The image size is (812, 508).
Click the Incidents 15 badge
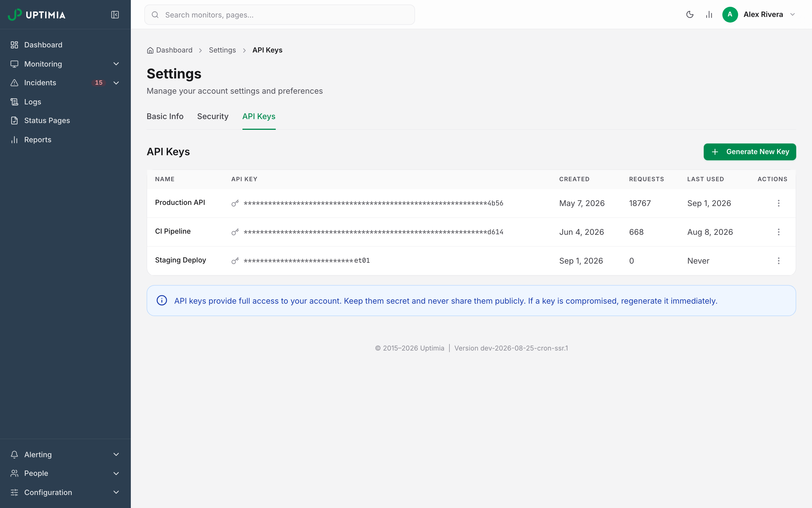pyautogui.click(x=98, y=83)
